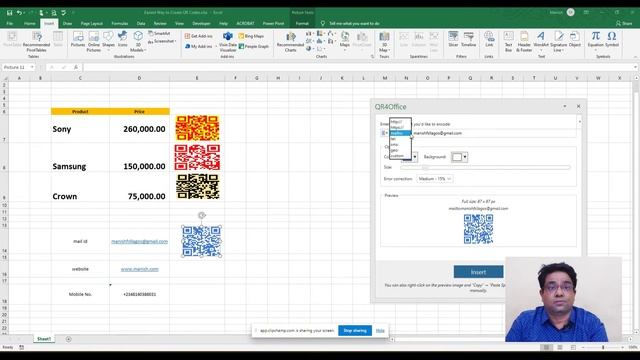
Task: Open 3D Models insert option
Action: [138, 41]
